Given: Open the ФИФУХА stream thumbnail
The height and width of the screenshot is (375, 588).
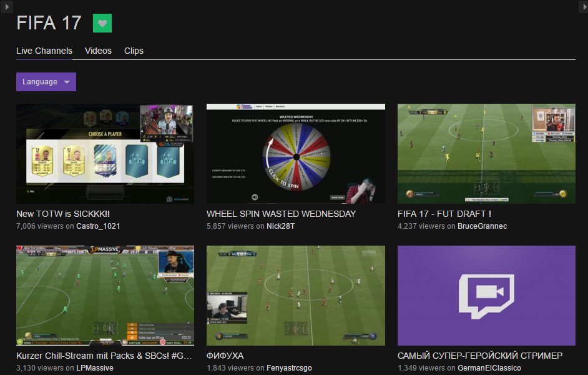Looking at the screenshot, I should pos(295,296).
